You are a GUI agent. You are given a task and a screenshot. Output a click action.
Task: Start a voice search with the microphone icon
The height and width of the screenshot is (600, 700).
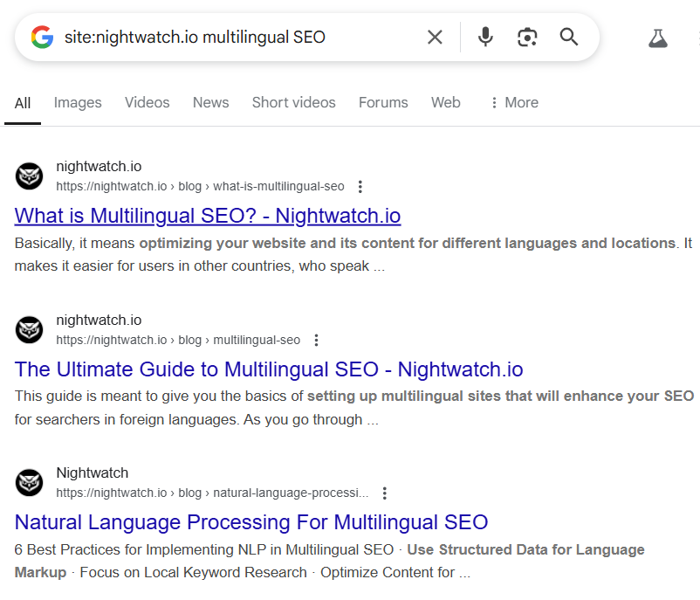pos(485,37)
